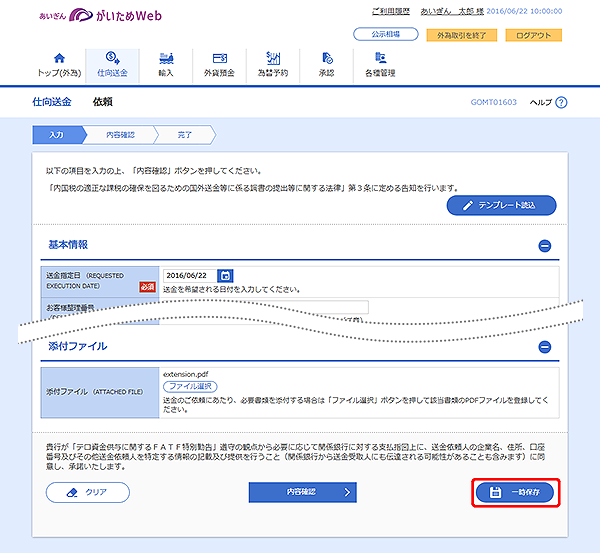Click the ファイル選択 button
This screenshot has height=553, width=600.
(x=190, y=386)
